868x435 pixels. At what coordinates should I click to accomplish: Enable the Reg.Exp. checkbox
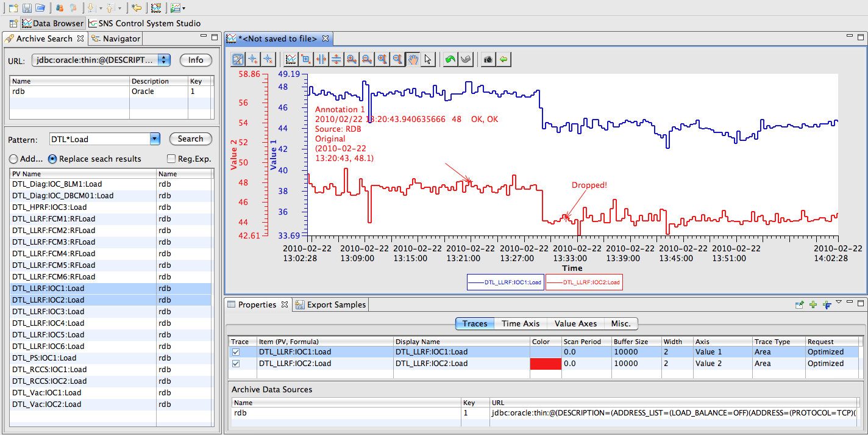pos(172,159)
